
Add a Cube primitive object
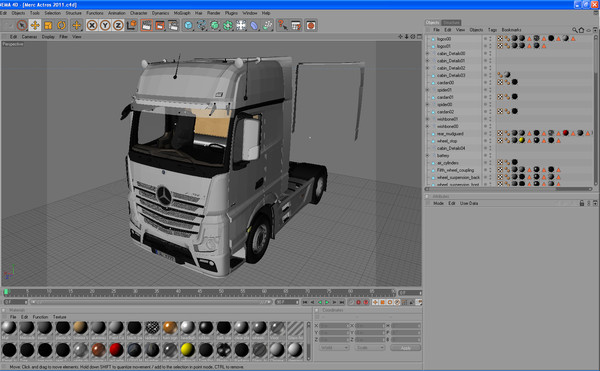(188, 26)
